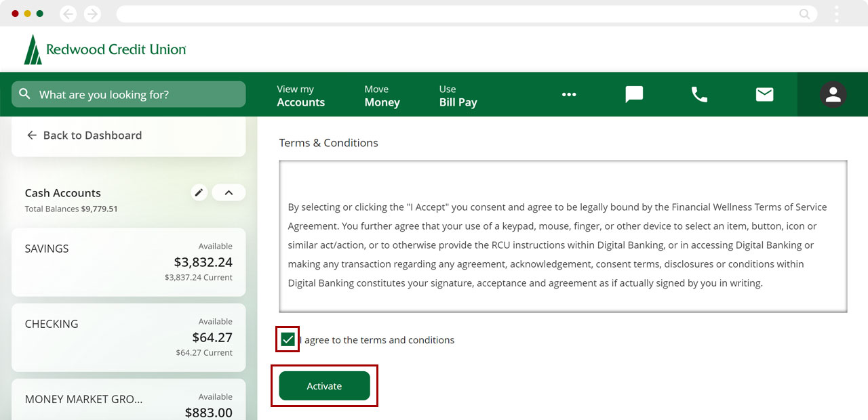Screen dimensions: 868x420
Task: Click the search magnifier icon in the green bar
Action: 25,94
